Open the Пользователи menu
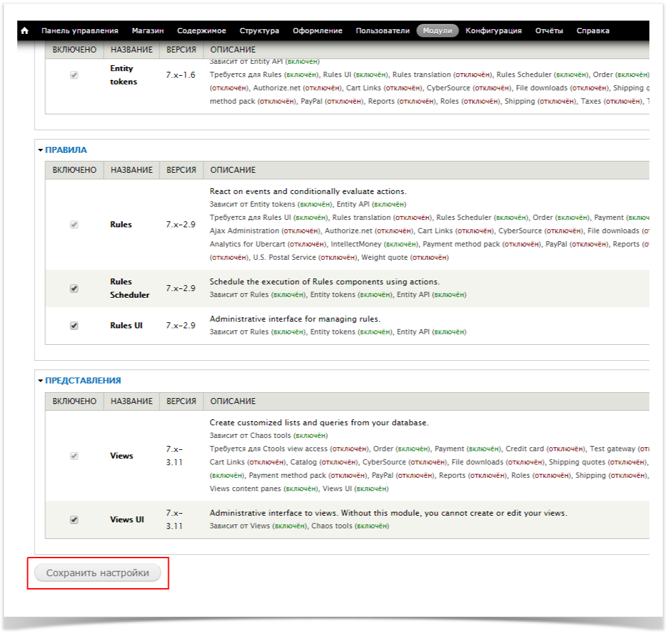The image size is (672, 636). coord(382,31)
